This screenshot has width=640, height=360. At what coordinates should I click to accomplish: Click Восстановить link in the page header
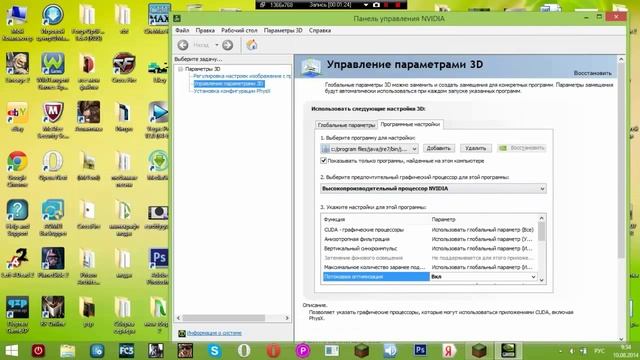[x=593, y=73]
